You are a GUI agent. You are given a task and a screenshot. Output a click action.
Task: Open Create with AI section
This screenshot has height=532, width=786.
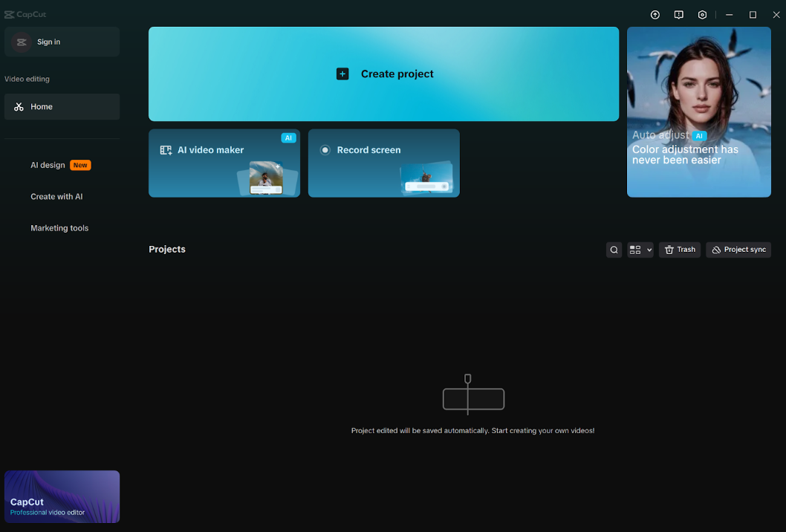coord(56,197)
